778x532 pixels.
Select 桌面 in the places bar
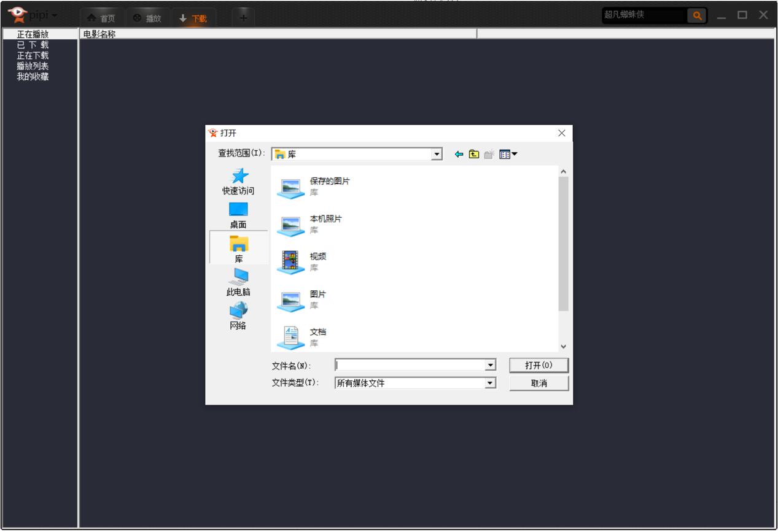[238, 216]
